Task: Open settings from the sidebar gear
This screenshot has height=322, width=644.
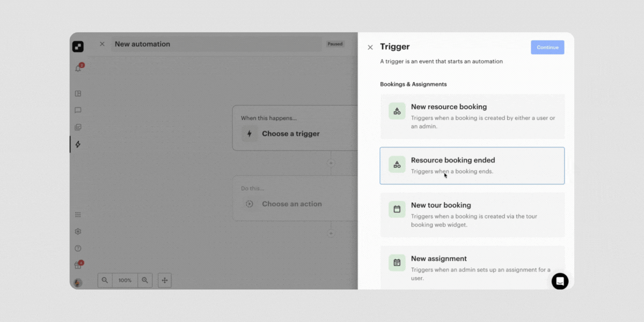Action: pyautogui.click(x=78, y=231)
